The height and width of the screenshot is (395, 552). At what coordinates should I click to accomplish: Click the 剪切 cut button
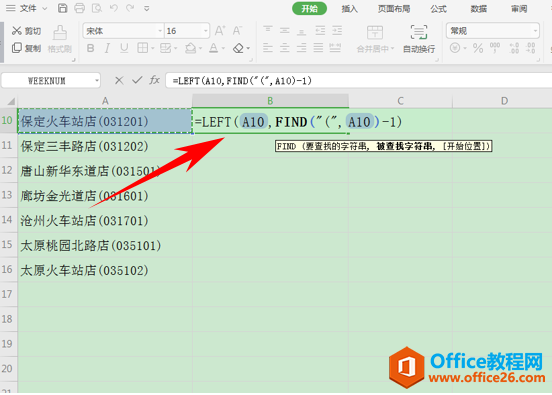[x=26, y=31]
